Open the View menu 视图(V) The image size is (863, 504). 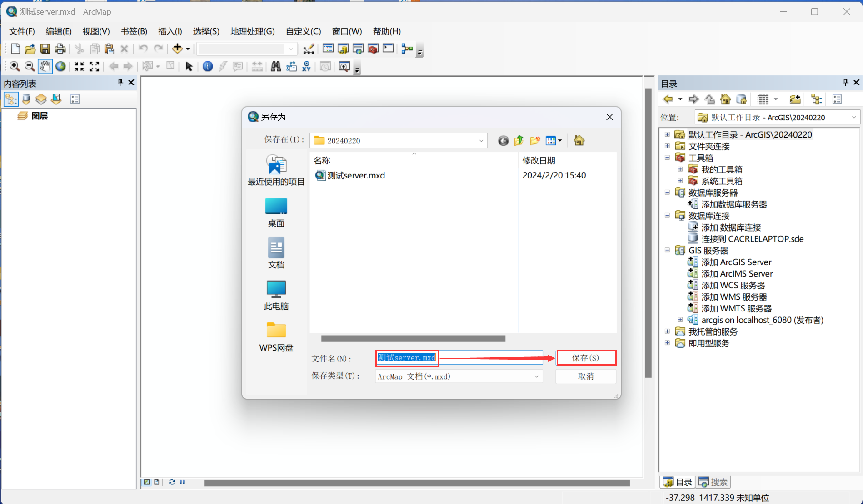tap(96, 31)
